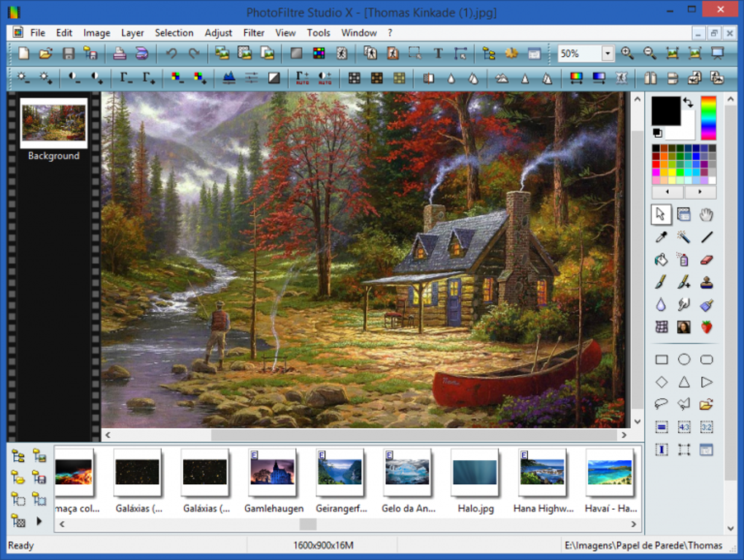744x560 pixels.
Task: Open the Adjust menu
Action: point(217,33)
